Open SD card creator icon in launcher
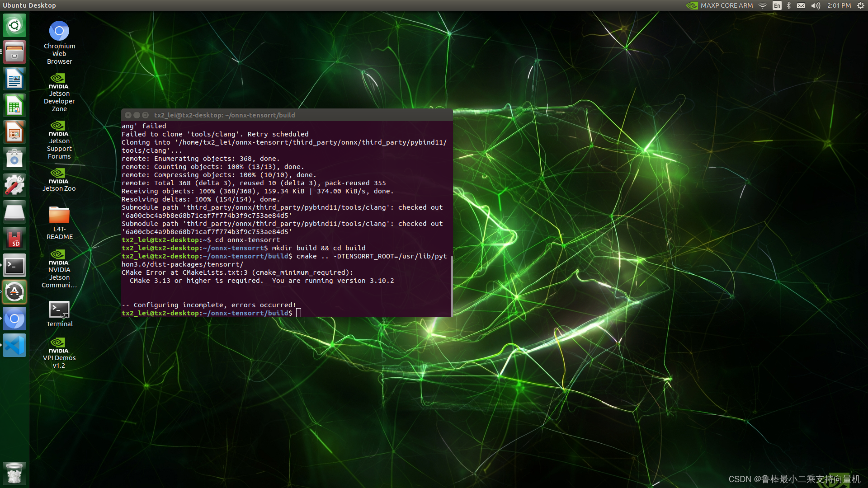This screenshot has width=868, height=488. [14, 239]
